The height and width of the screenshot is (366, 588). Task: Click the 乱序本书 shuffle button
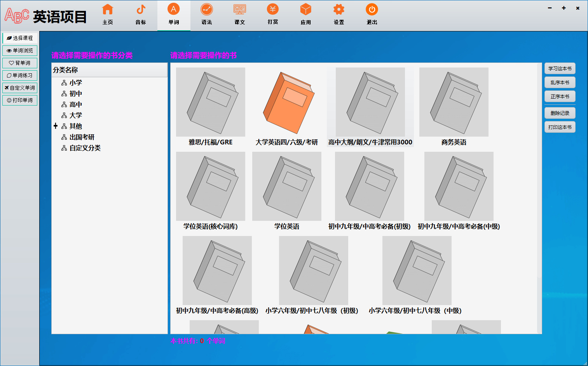[x=560, y=82]
